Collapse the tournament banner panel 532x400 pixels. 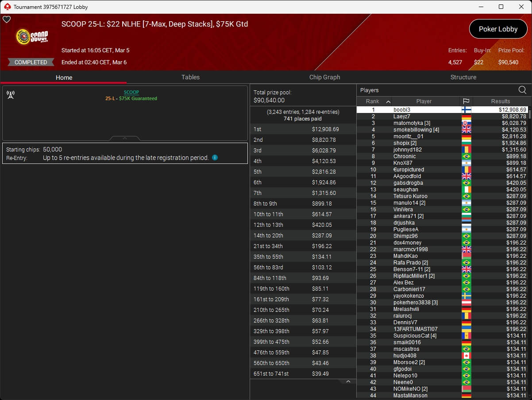[x=125, y=139]
